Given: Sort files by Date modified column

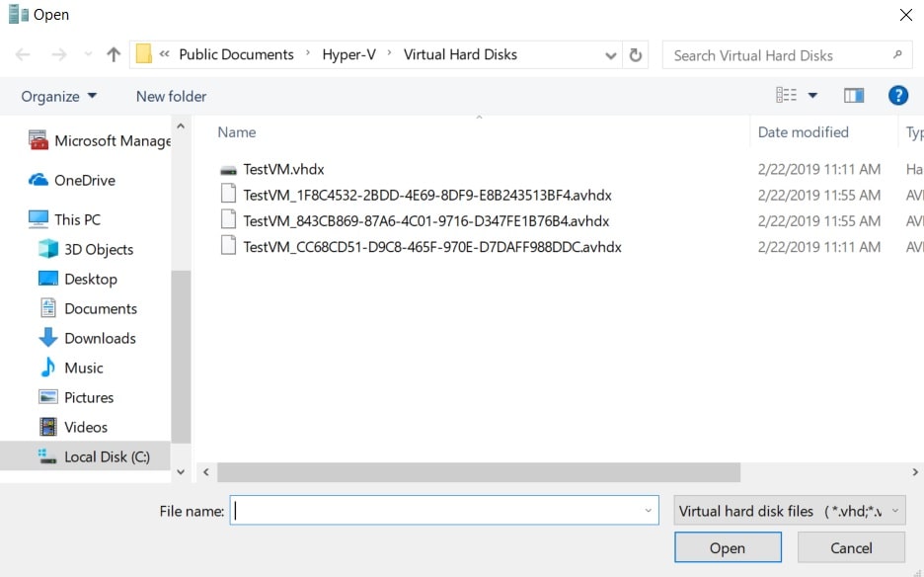Looking at the screenshot, I should click(x=803, y=132).
